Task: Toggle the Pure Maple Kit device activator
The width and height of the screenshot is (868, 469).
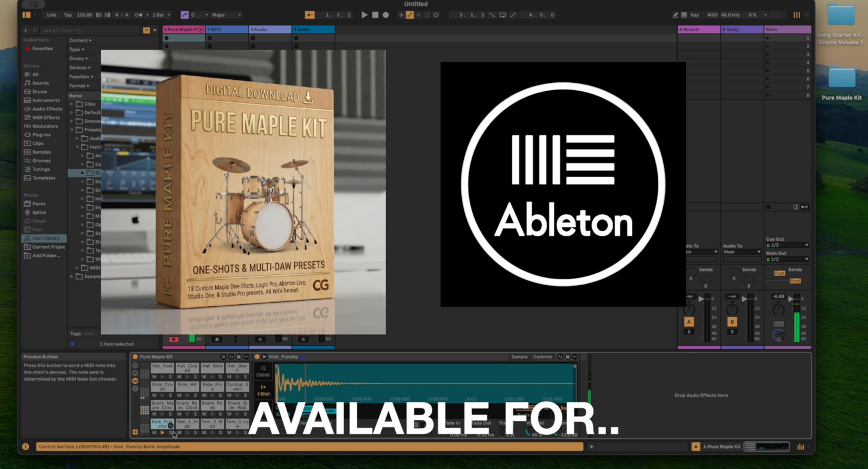Action: point(135,357)
